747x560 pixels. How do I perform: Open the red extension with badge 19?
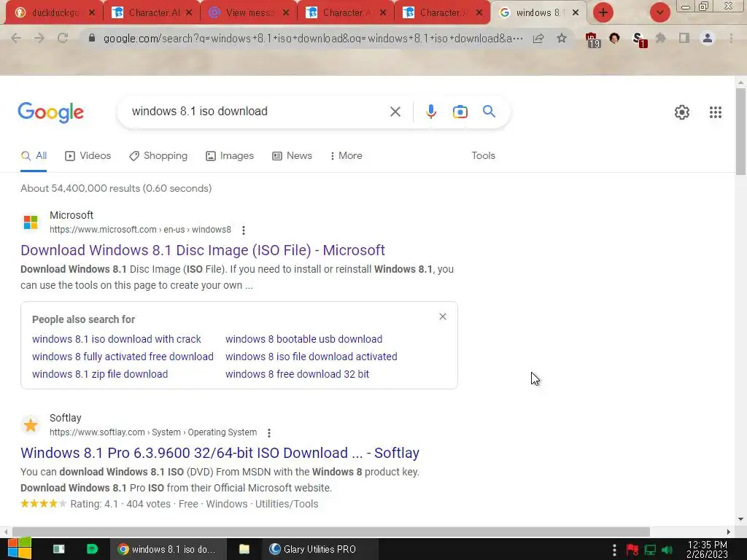(x=592, y=39)
